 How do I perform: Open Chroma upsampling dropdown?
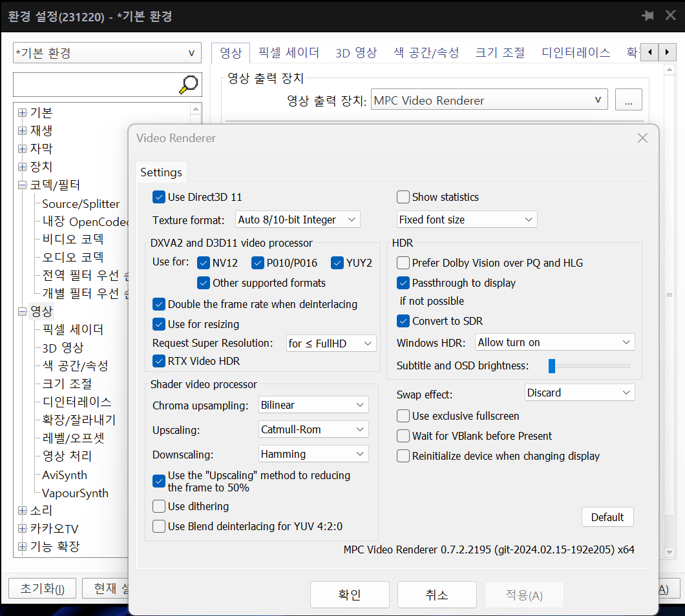[313, 405]
